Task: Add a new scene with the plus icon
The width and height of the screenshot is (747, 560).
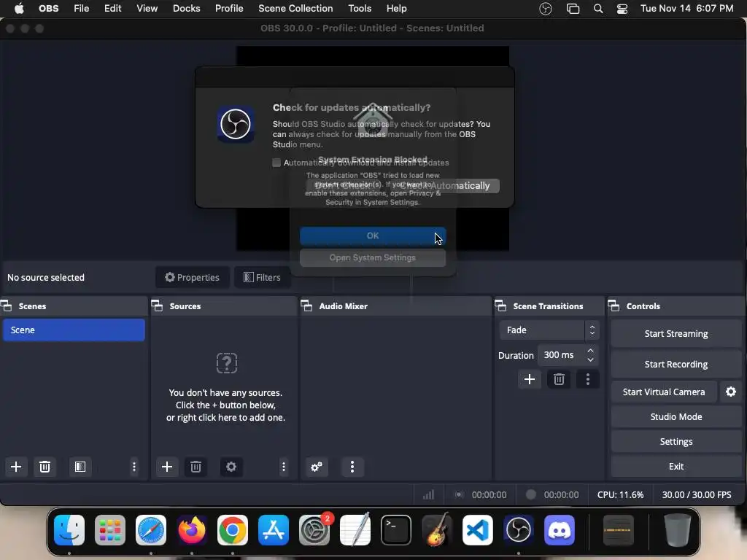Action: pyautogui.click(x=16, y=467)
